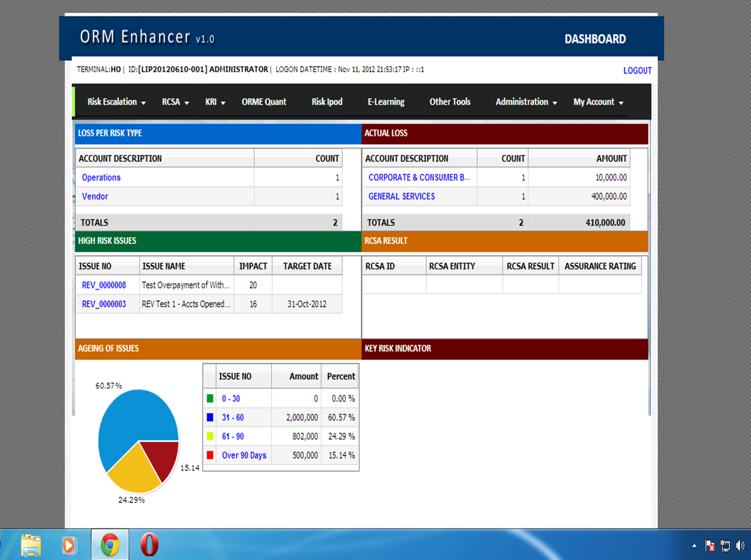
Task: Click the green 0-30 legend square
Action: pyautogui.click(x=209, y=398)
